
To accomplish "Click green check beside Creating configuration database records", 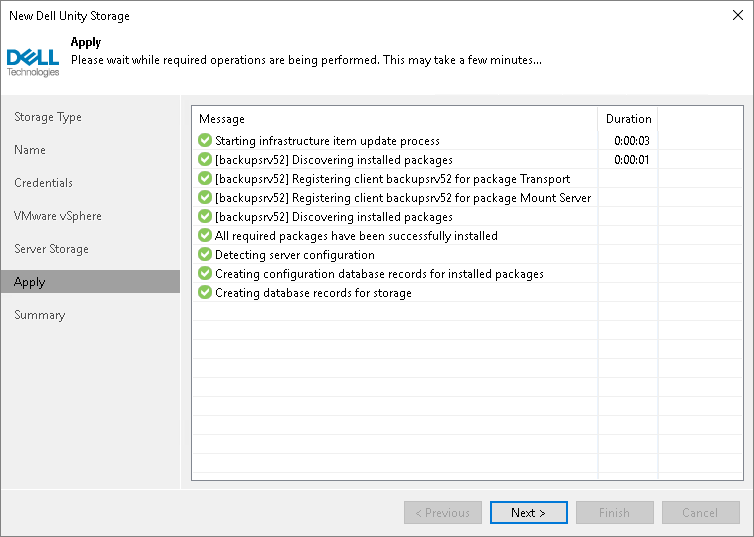I will point(205,273).
